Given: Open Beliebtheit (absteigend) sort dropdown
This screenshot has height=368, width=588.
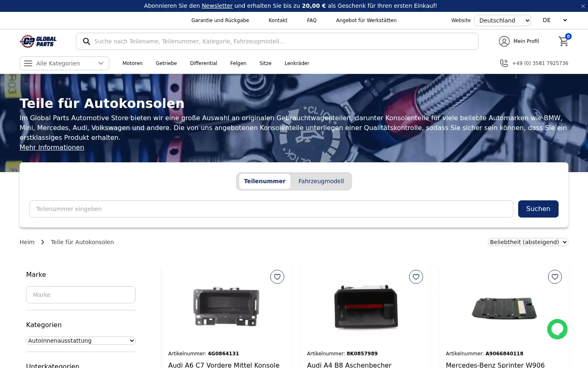Looking at the screenshot, I should [528, 242].
